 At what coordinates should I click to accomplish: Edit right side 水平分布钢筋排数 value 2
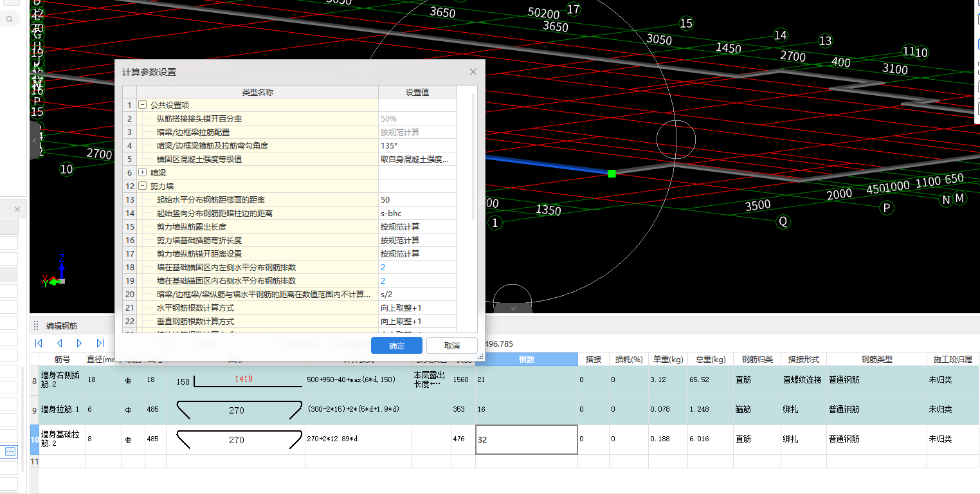pos(417,280)
